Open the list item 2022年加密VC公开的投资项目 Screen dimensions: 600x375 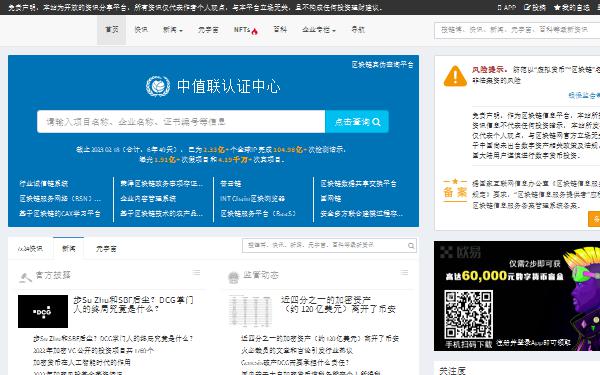(93, 351)
